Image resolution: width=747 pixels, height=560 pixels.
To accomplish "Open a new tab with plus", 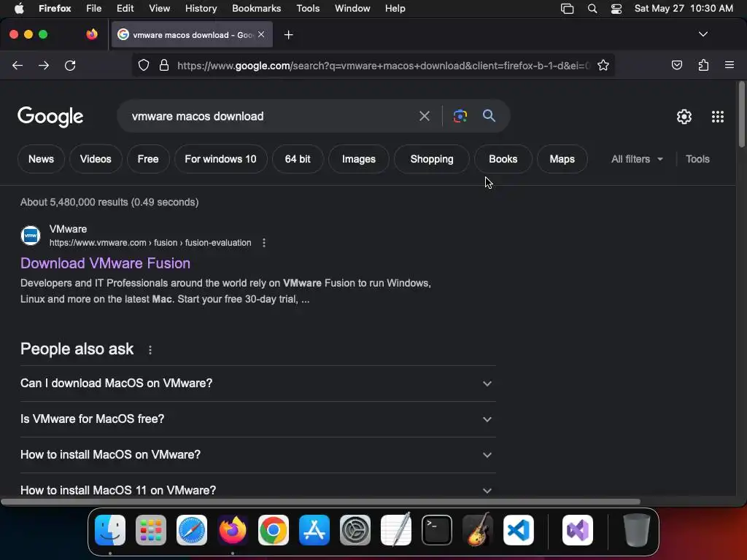I will tap(288, 35).
